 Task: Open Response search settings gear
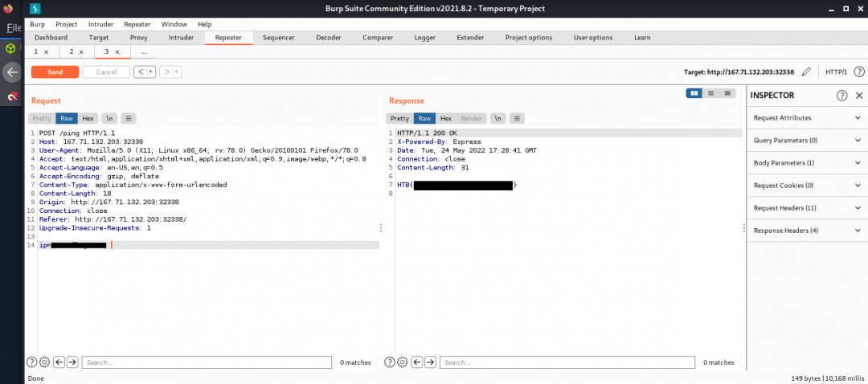pyautogui.click(x=403, y=362)
